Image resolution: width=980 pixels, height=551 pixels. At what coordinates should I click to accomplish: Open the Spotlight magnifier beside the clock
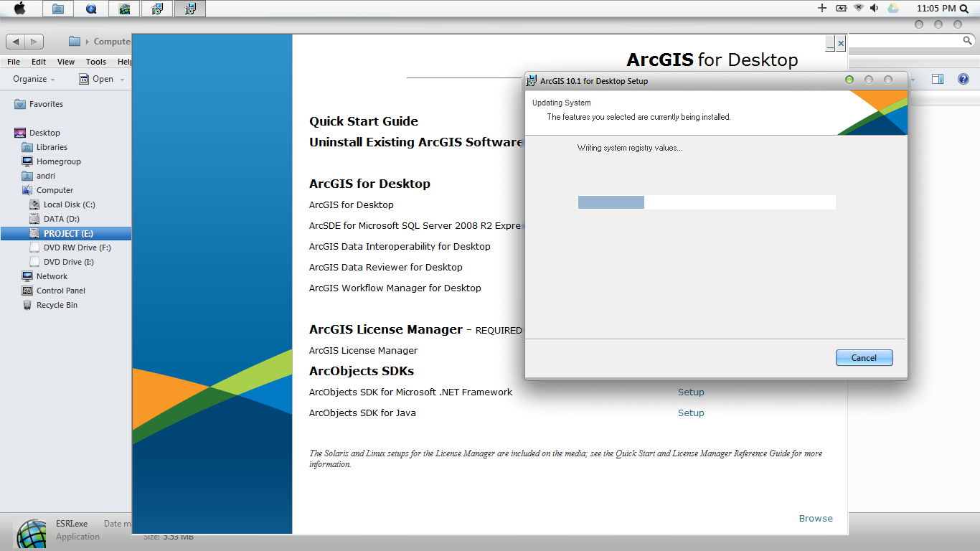click(x=963, y=8)
